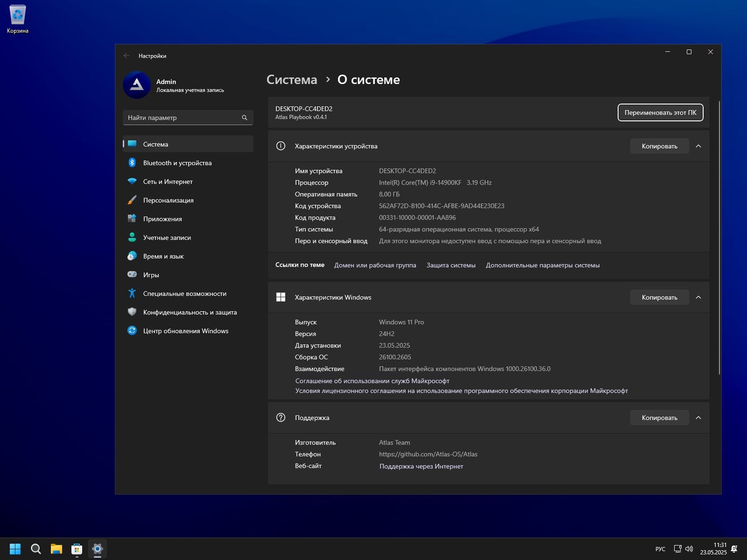Click the Admin profile avatar
This screenshot has height=560, width=747.
click(x=137, y=85)
